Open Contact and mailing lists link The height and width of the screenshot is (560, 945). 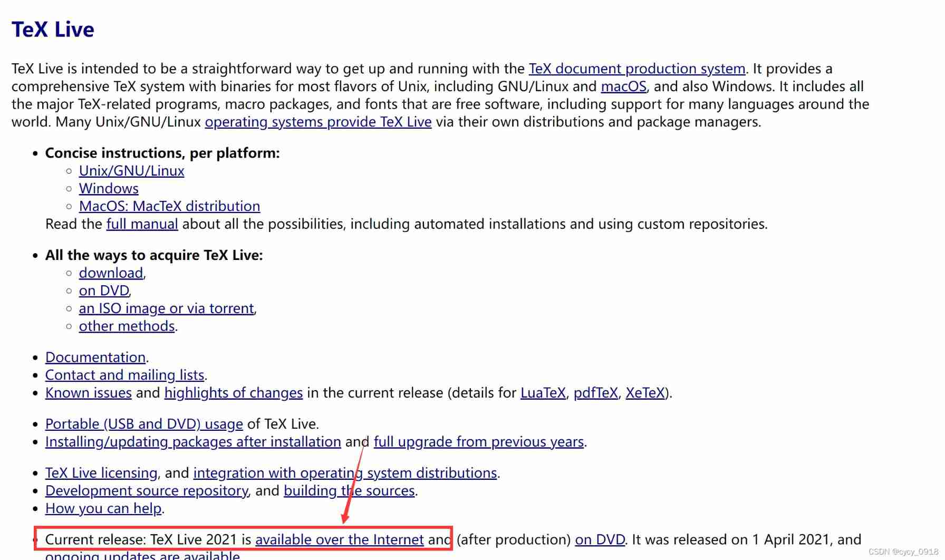(x=124, y=375)
